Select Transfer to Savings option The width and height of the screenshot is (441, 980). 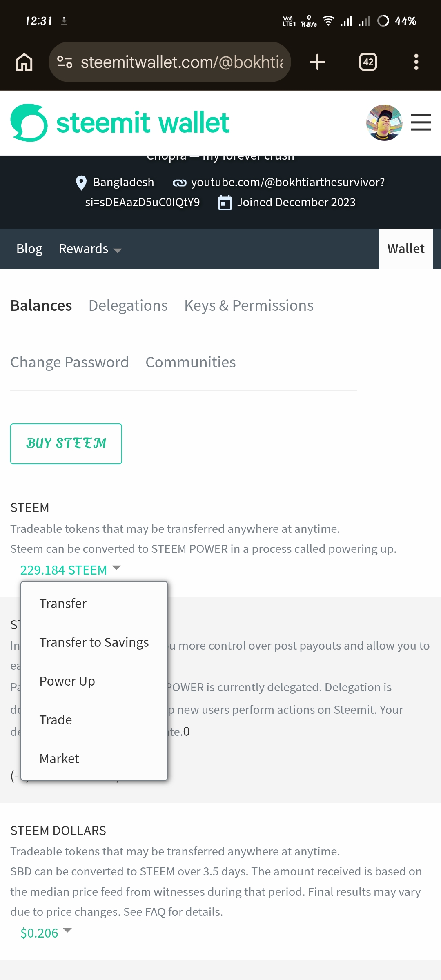[94, 642]
